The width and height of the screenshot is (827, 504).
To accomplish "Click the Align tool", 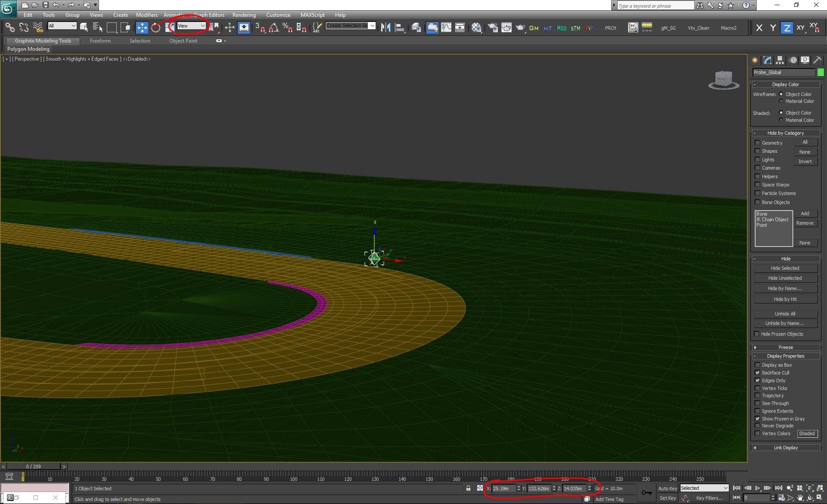I will tap(400, 28).
